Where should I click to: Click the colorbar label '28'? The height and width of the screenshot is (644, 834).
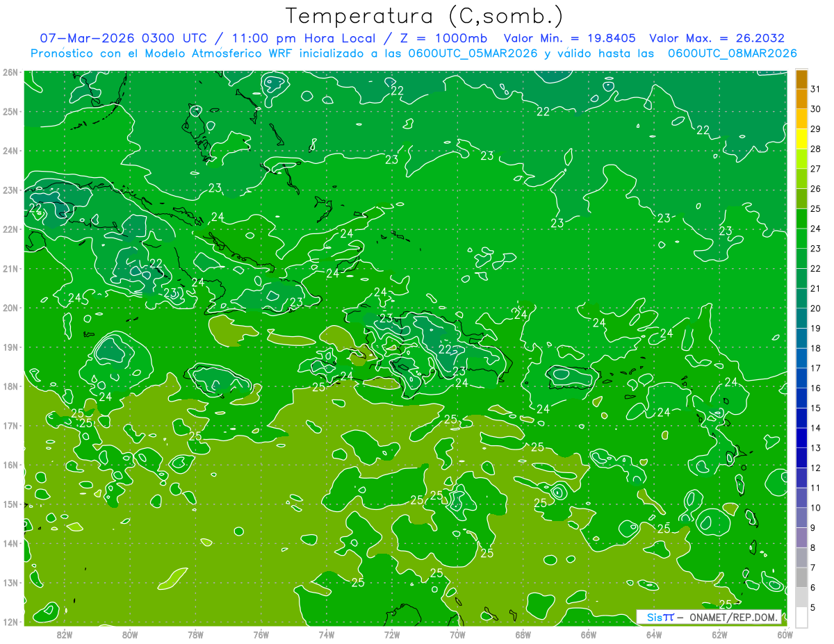816,149
